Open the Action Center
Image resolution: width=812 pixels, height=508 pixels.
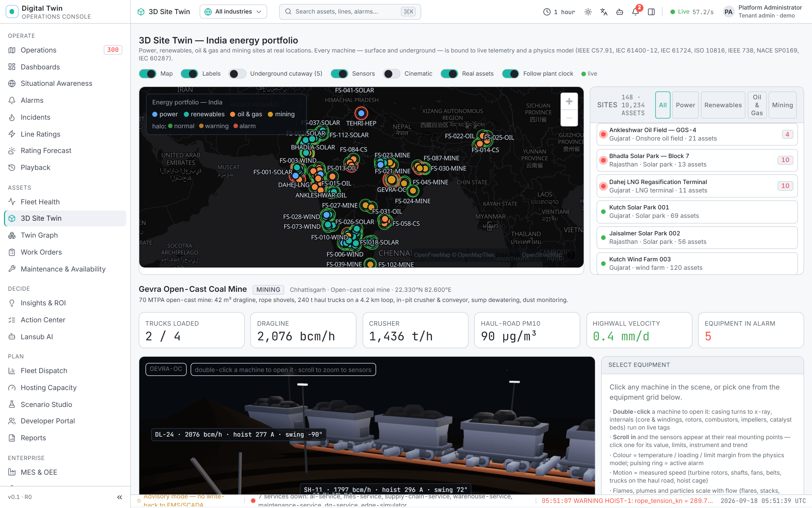[x=65, y=320]
